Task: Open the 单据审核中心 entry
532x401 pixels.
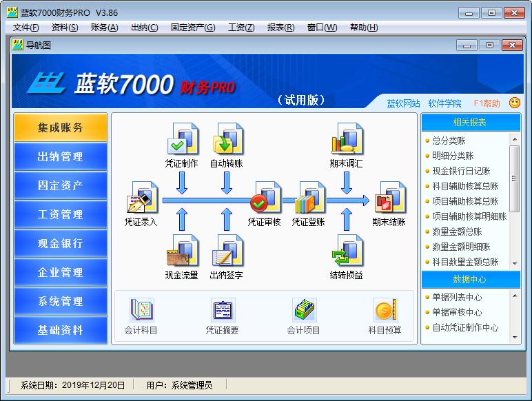Action: pos(457,312)
